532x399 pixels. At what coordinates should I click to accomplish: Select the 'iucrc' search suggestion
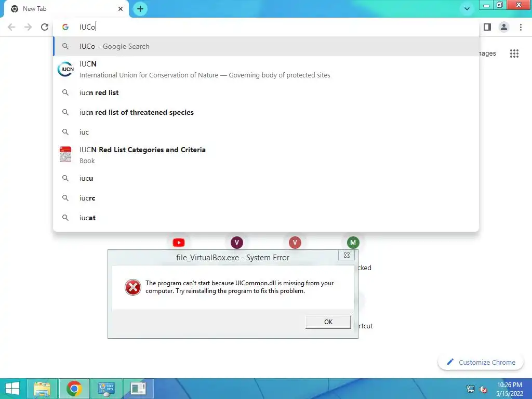266,198
